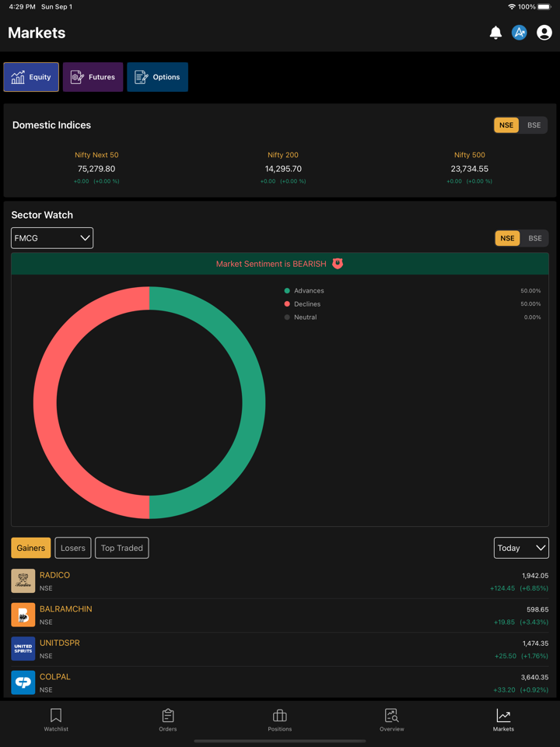Image resolution: width=560 pixels, height=747 pixels.
Task: Open the Nifty 200 index card
Action: (x=283, y=167)
